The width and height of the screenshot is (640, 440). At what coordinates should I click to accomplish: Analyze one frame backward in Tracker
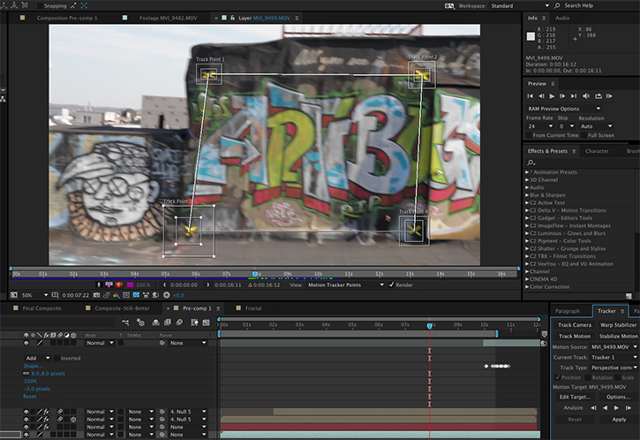[593, 408]
